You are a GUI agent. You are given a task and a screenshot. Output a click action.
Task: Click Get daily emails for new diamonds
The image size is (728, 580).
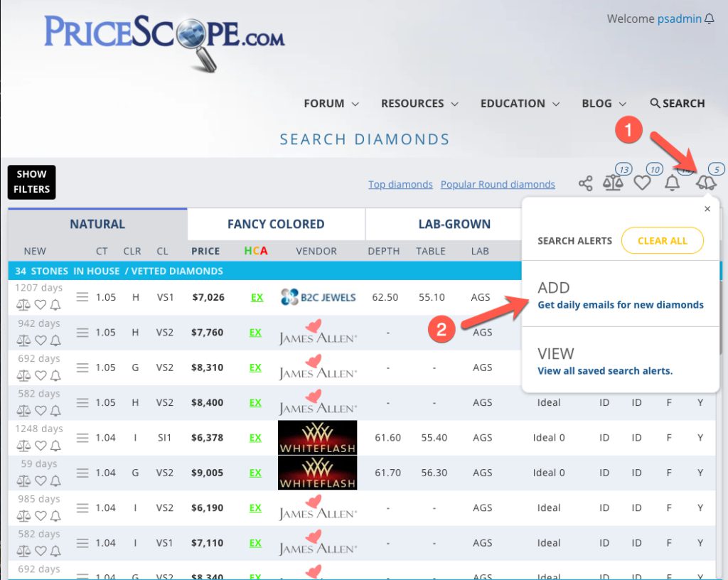[x=620, y=305]
